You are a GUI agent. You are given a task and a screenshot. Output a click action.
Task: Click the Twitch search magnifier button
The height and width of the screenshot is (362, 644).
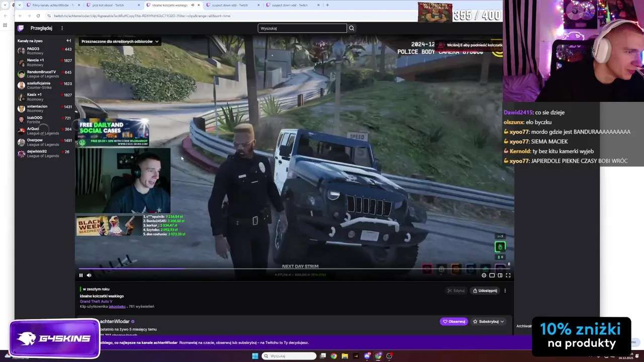coord(352,28)
